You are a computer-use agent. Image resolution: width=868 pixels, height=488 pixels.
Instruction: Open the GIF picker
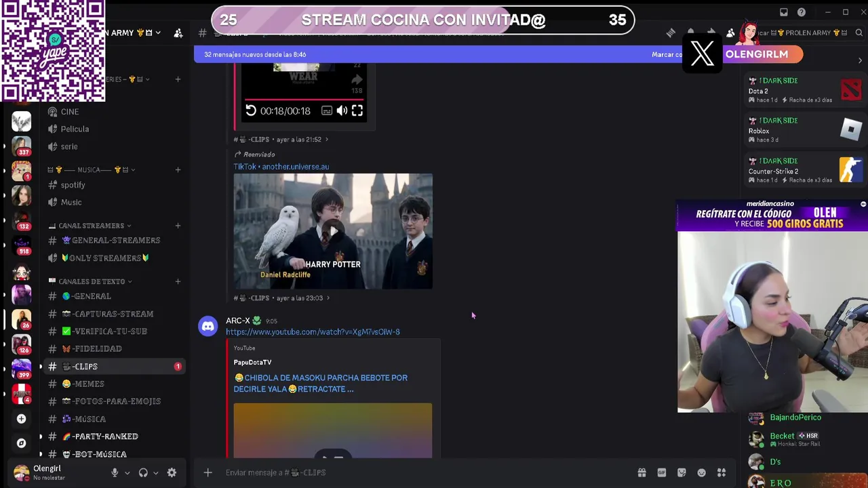pos(662,472)
